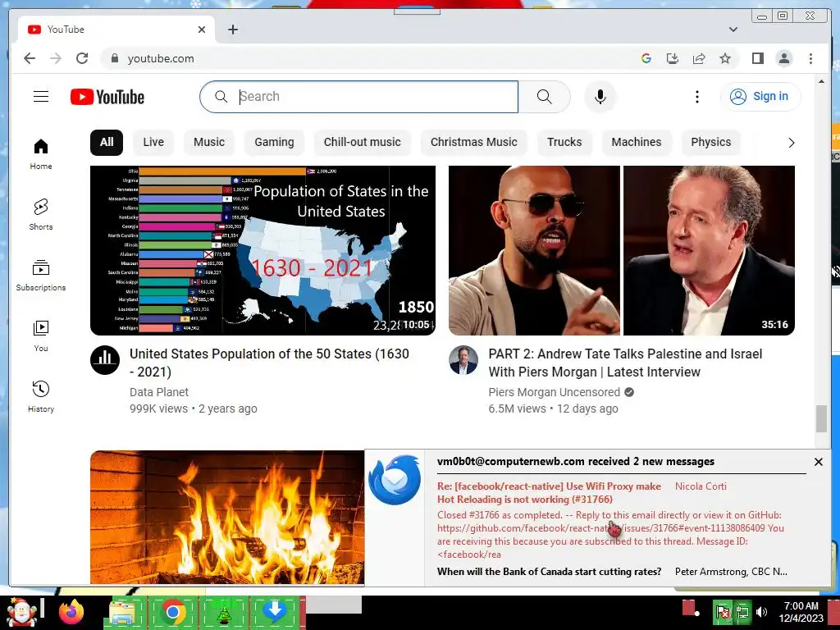The width and height of the screenshot is (840, 630).
Task: Click the Google icon in the address bar
Action: pyautogui.click(x=646, y=58)
